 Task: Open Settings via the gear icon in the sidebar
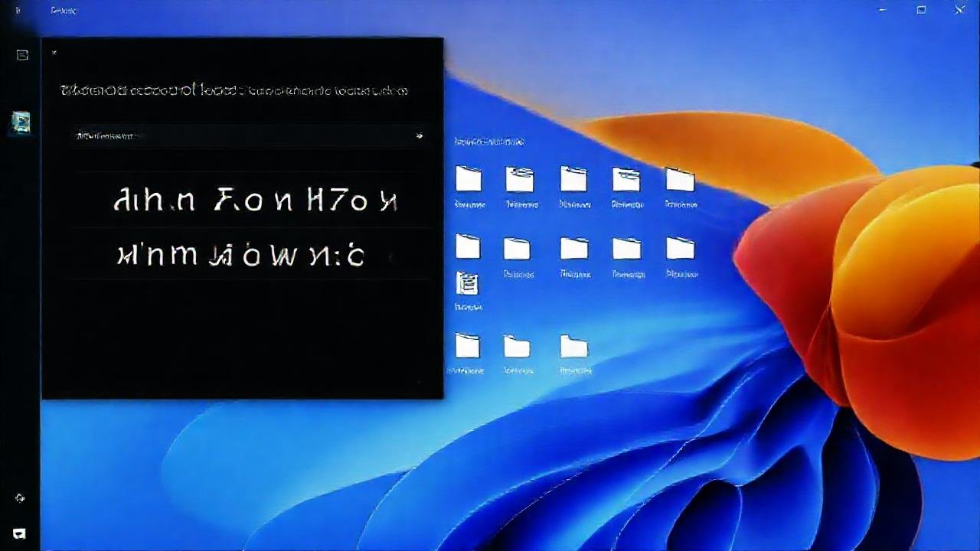[19, 498]
